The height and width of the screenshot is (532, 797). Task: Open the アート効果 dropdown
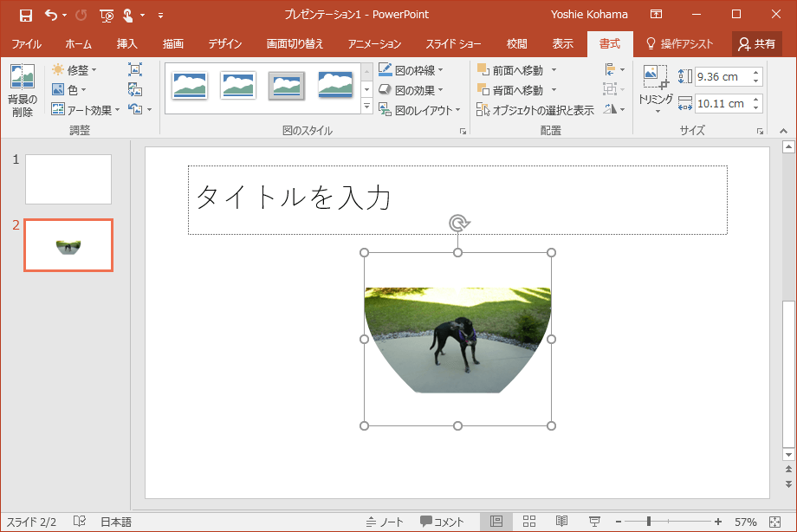click(x=85, y=110)
